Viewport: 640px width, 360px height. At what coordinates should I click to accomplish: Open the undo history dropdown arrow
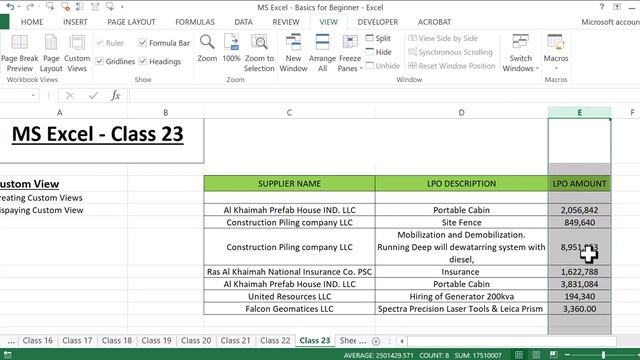point(19,7)
